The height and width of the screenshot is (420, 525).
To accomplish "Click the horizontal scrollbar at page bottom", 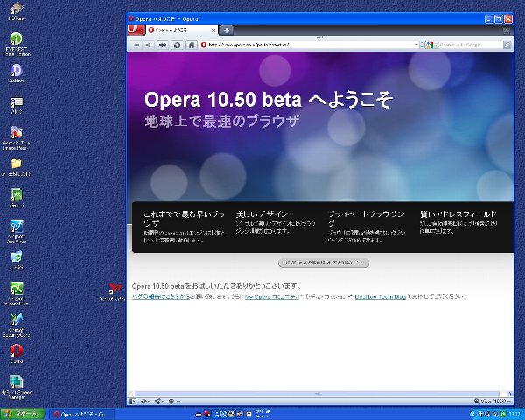I will 319,393.
